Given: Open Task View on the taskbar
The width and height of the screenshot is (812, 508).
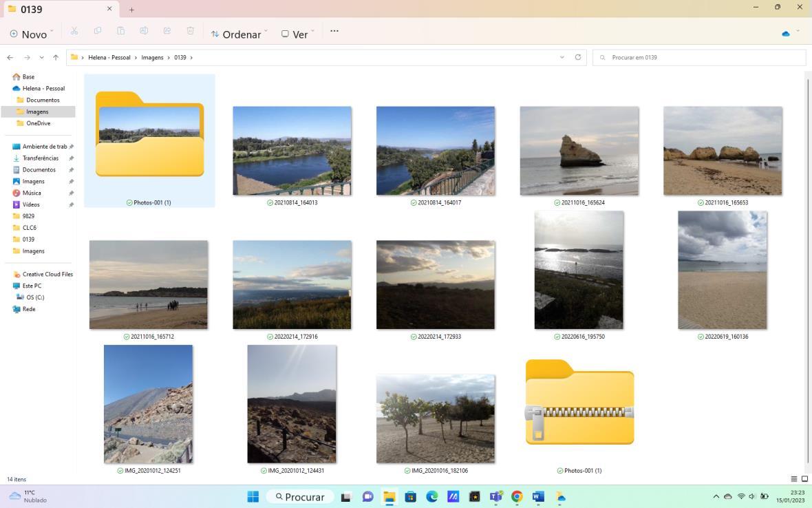Looking at the screenshot, I should [x=346, y=497].
